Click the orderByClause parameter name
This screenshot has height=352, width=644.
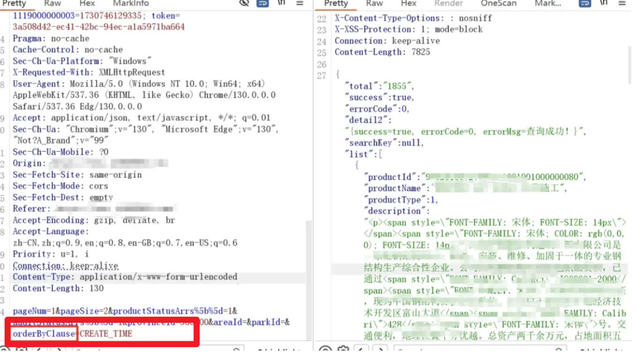(x=44, y=334)
